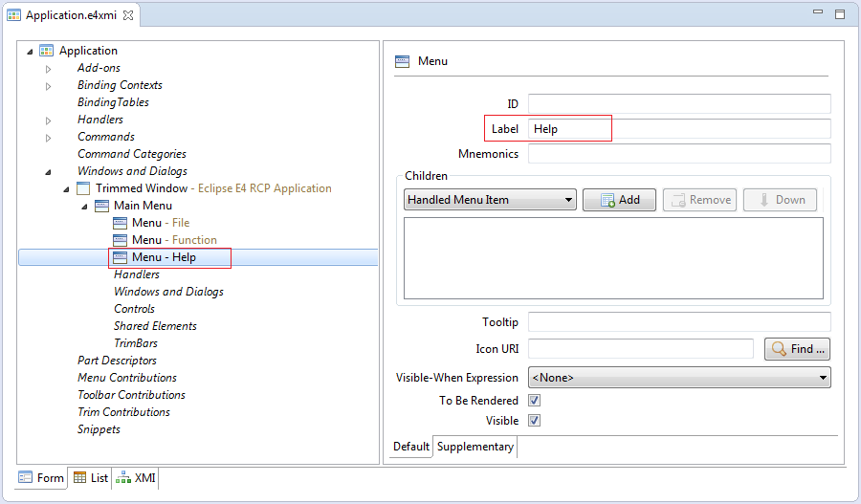This screenshot has height=504, width=861.
Task: Click into the Mnemonics input field
Action: [679, 154]
